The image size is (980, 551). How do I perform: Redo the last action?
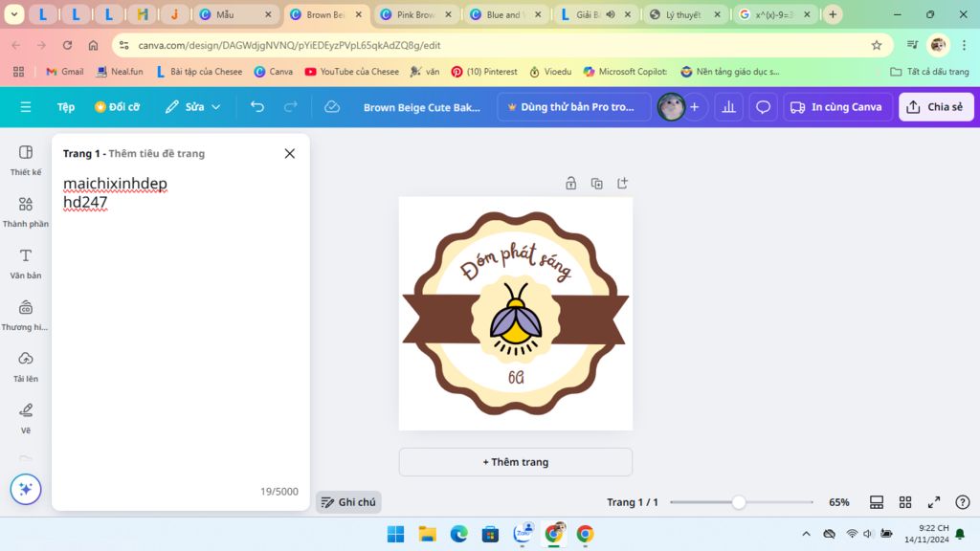[291, 107]
